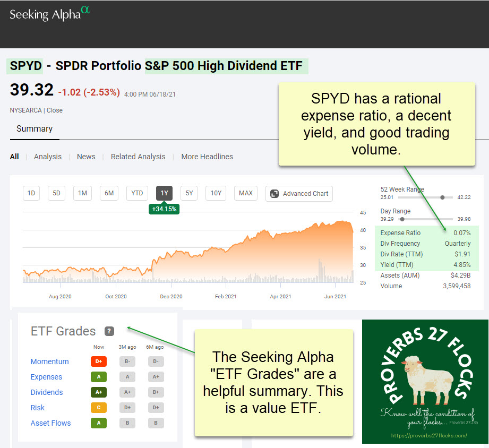Switch the chart to 5Y range
This screenshot has width=489, height=448.
point(190,193)
